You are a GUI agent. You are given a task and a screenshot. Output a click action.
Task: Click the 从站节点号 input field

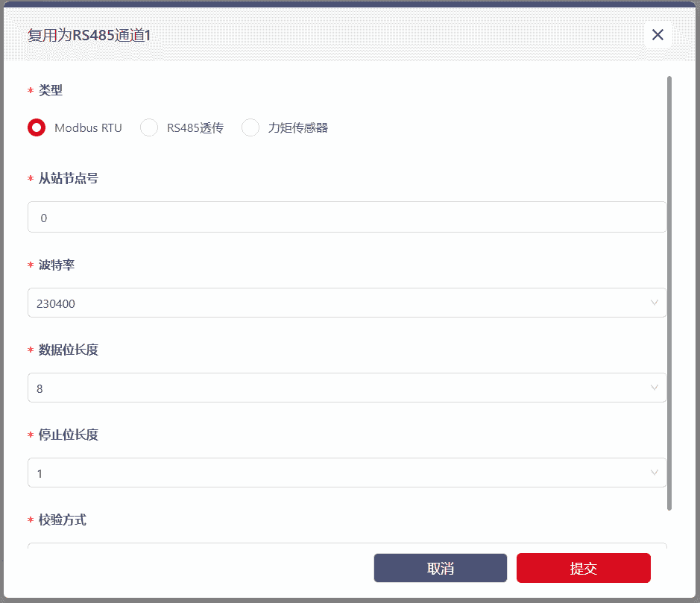coord(347,218)
